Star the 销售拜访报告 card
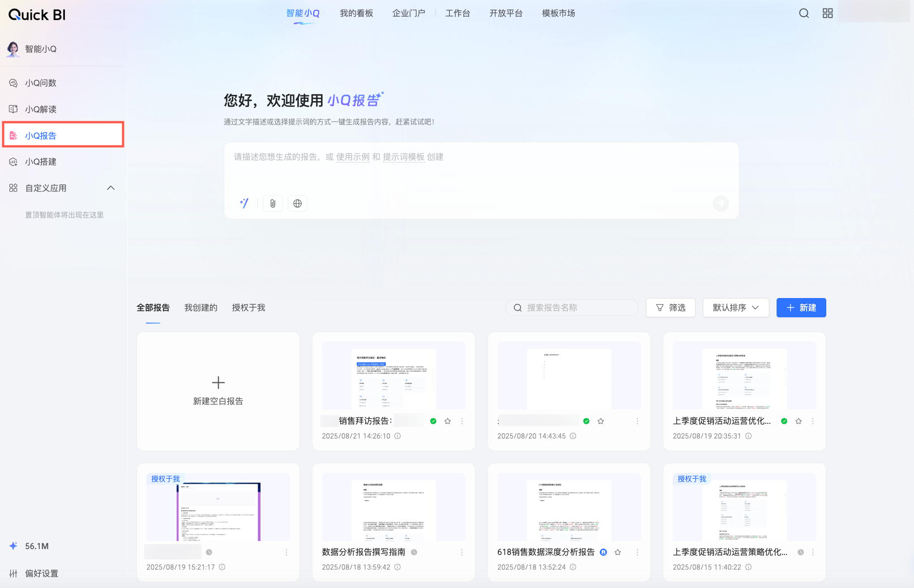The image size is (914, 588). tap(448, 421)
